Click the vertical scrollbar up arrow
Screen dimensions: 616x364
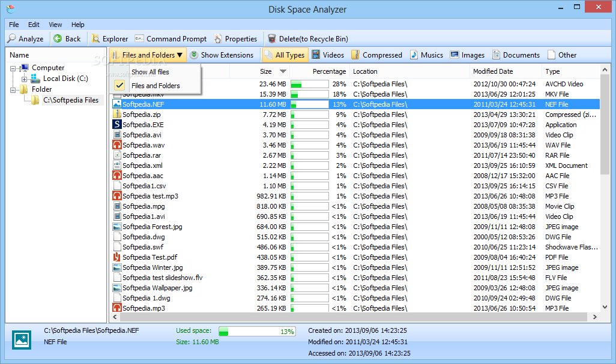(605, 70)
